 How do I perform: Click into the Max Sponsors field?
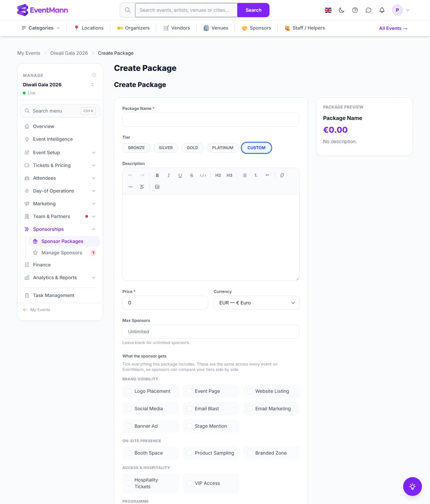click(x=211, y=332)
